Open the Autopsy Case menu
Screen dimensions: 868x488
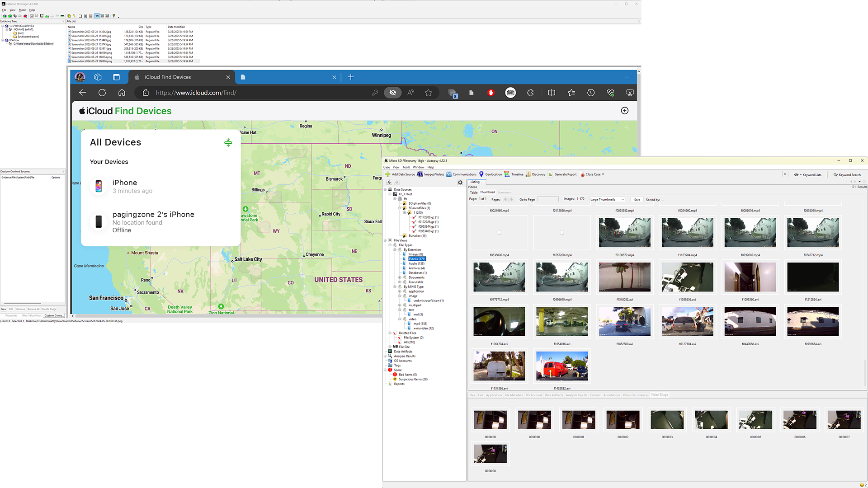point(387,167)
